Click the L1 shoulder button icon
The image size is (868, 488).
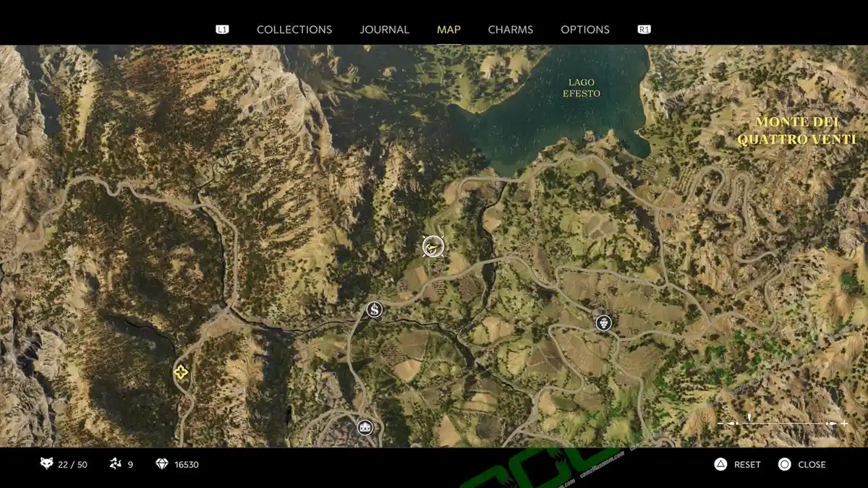(x=222, y=30)
